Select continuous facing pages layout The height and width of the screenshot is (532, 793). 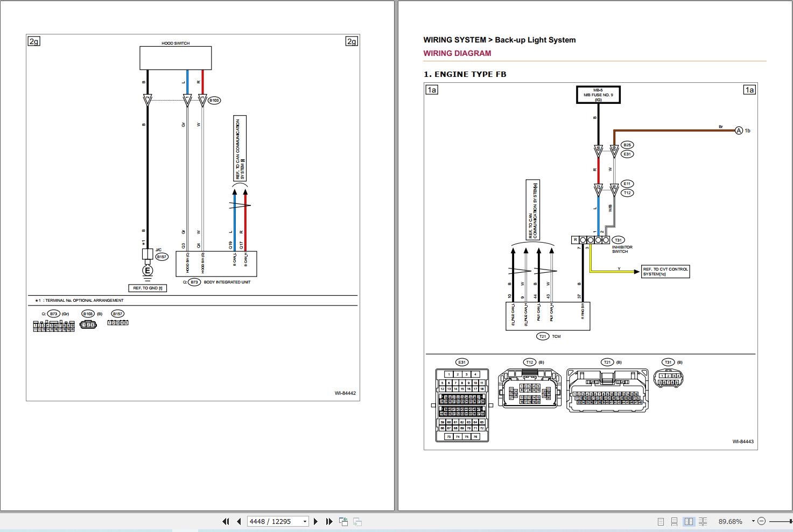click(703, 521)
